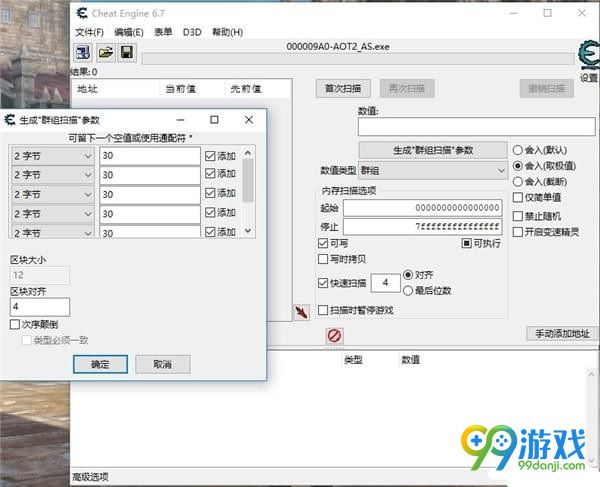Click the 确定 button in dialog
This screenshot has width=600, height=487.
tap(100, 364)
